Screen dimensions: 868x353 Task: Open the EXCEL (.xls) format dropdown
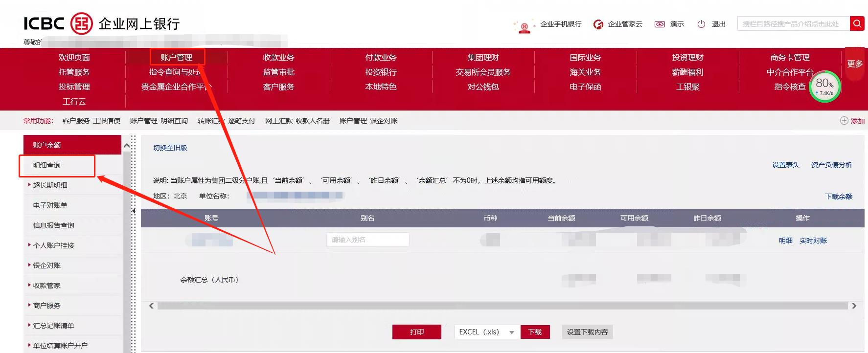(x=487, y=332)
